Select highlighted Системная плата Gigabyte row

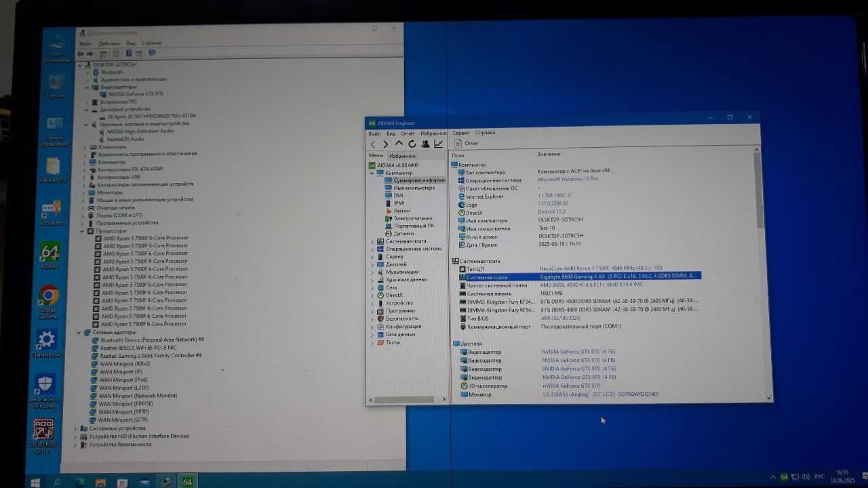579,277
